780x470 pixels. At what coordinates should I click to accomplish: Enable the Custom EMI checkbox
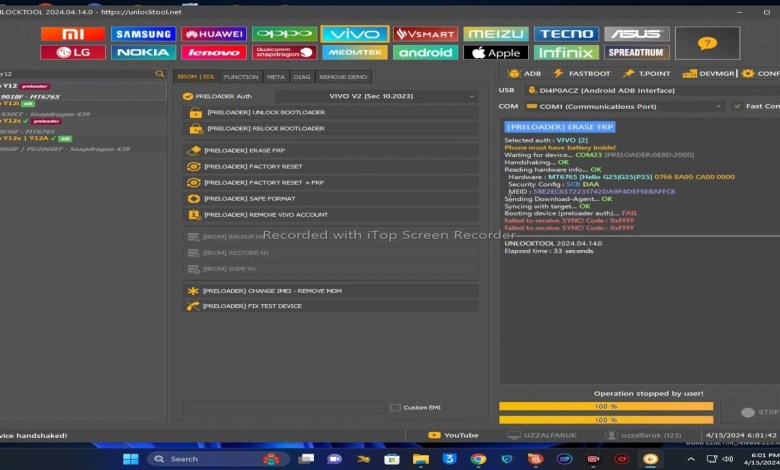(395, 407)
